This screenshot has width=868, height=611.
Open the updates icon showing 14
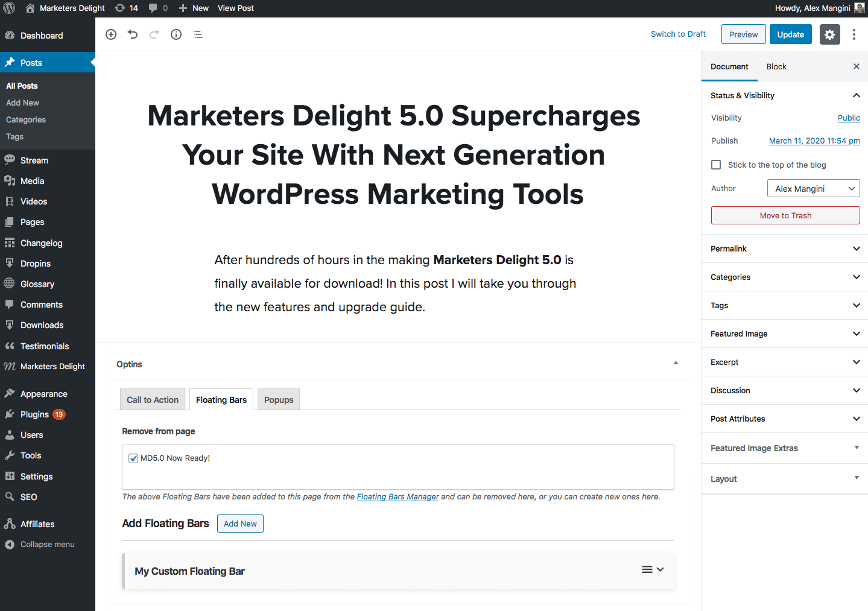(126, 8)
